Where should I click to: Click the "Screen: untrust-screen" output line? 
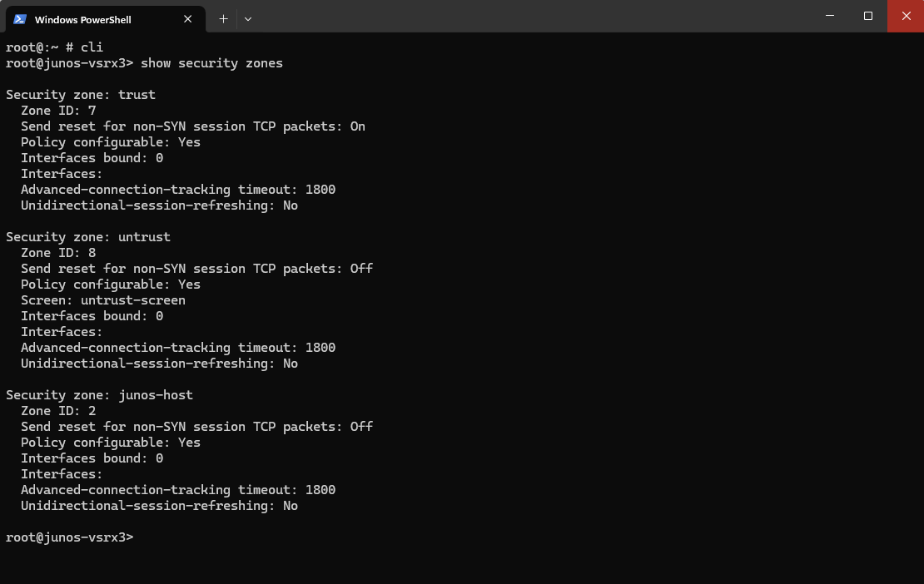pos(103,300)
